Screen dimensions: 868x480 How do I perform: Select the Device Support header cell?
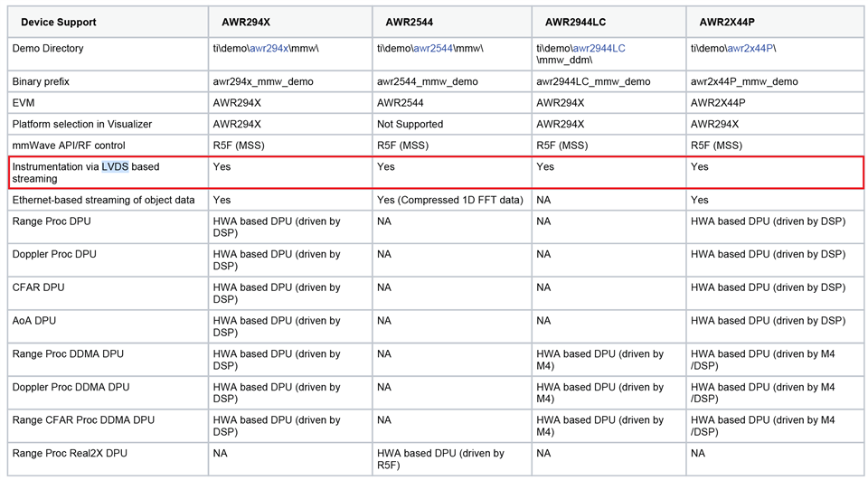point(108,22)
